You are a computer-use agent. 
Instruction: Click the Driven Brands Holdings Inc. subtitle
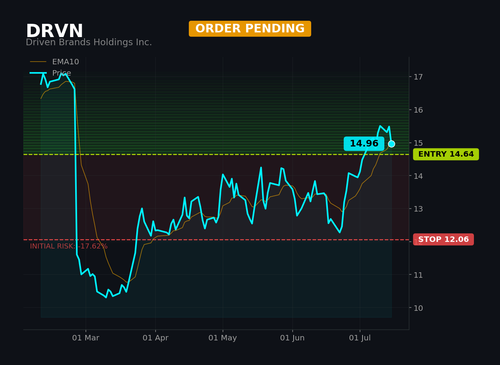89,42
